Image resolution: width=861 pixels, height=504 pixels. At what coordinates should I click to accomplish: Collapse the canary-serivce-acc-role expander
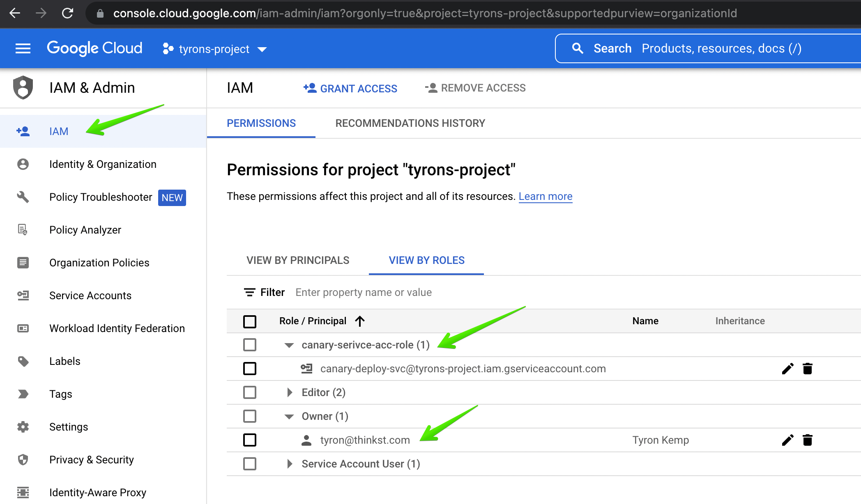[288, 345]
